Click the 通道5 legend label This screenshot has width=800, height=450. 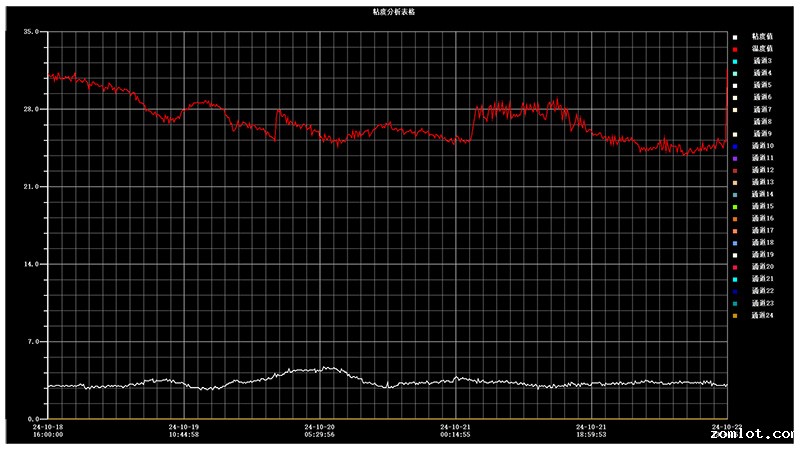point(762,85)
